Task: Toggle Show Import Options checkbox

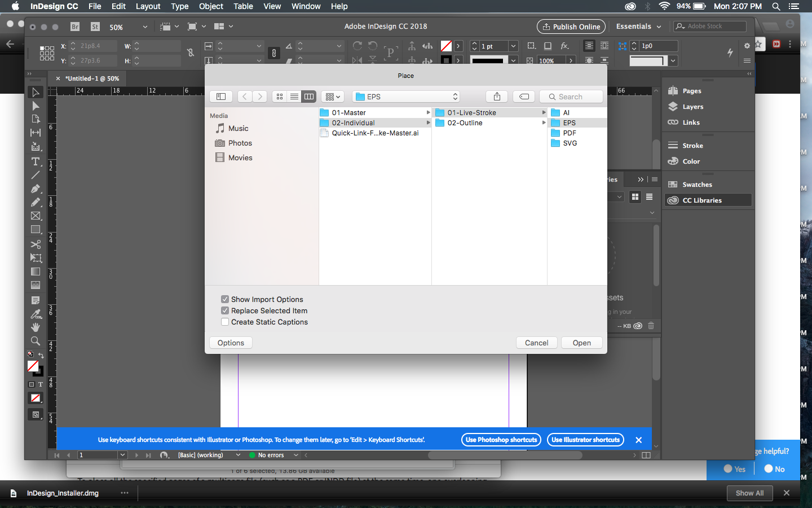Action: click(225, 299)
